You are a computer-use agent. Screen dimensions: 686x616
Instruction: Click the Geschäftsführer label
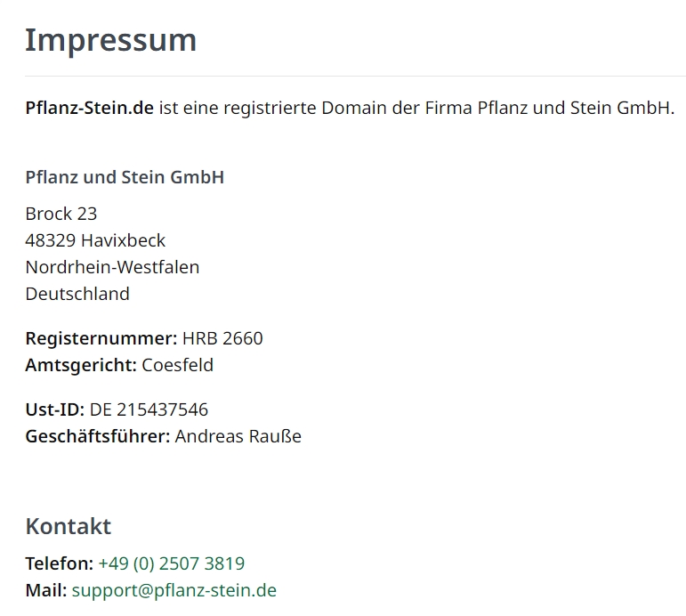coord(98,436)
